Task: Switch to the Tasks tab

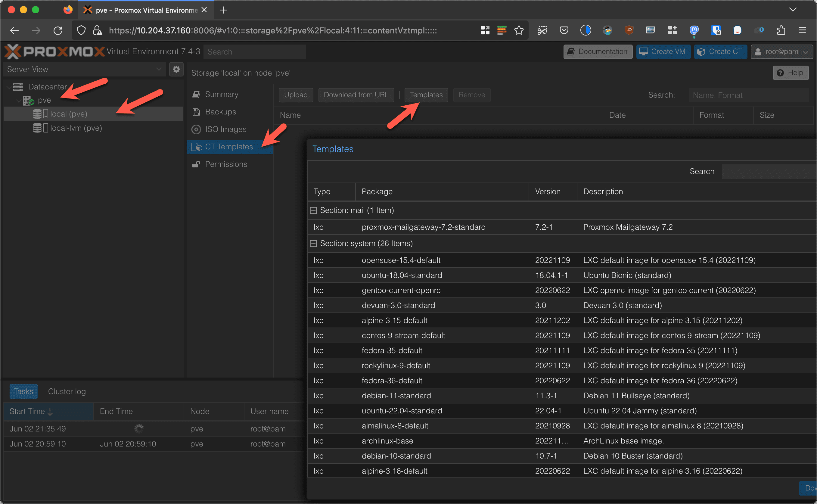Action: pyautogui.click(x=23, y=391)
